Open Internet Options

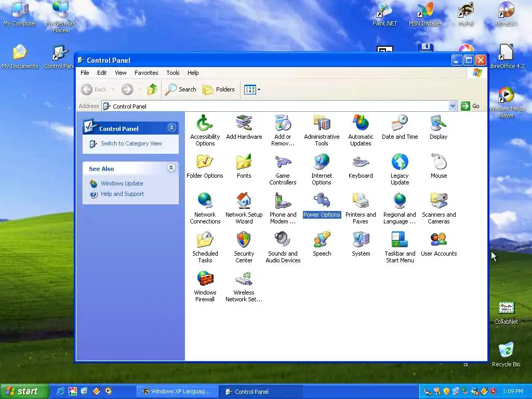click(x=322, y=169)
